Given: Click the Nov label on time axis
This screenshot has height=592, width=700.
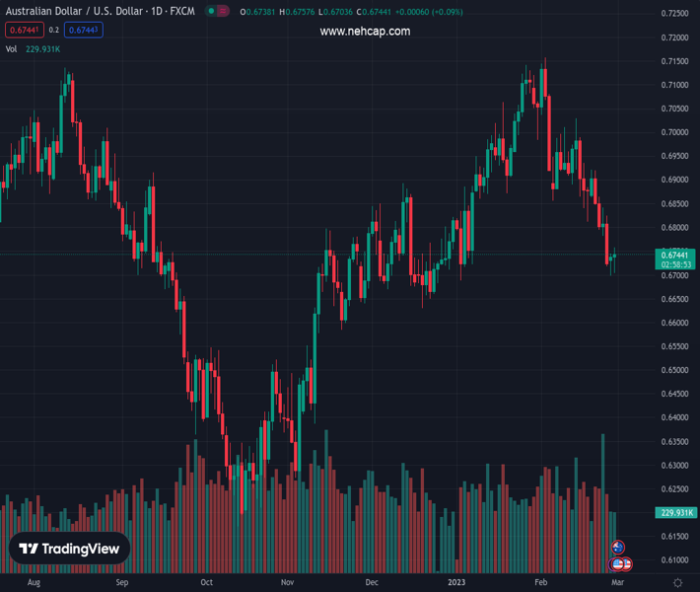Looking at the screenshot, I should point(286,583).
